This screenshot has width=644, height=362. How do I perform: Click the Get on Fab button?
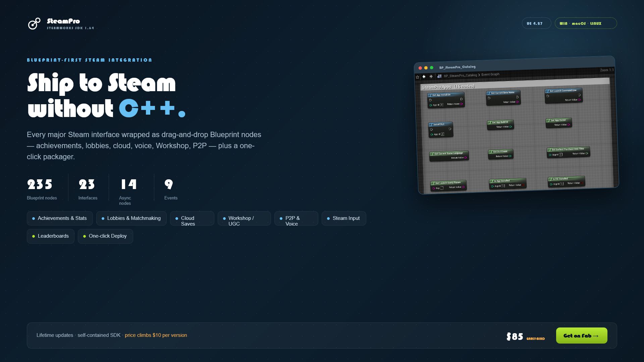click(582, 336)
